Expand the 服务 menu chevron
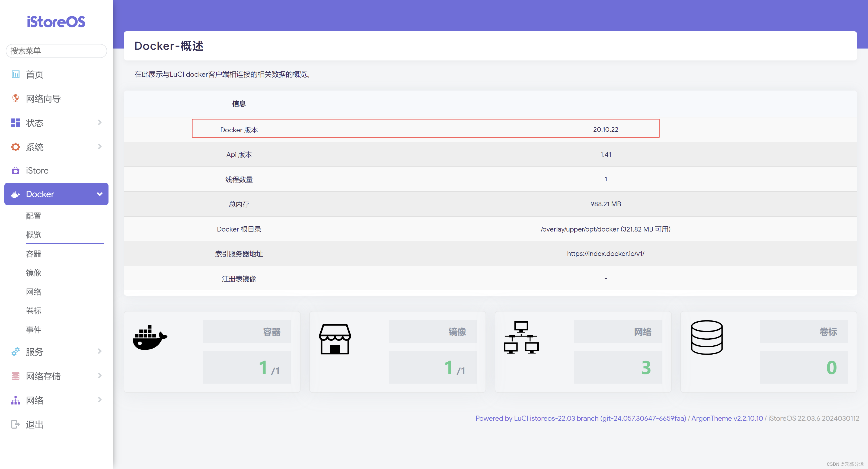This screenshot has width=868, height=469. point(99,351)
